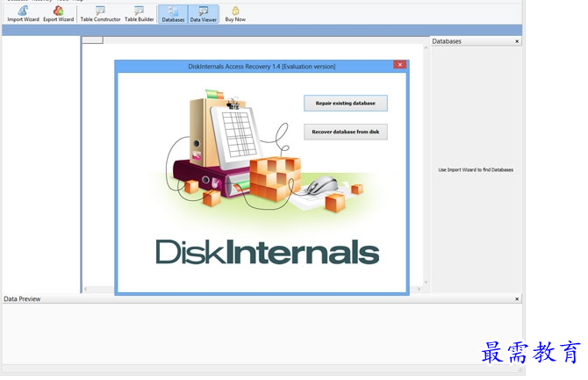
Task: Click Recover database from disk button
Action: (346, 132)
